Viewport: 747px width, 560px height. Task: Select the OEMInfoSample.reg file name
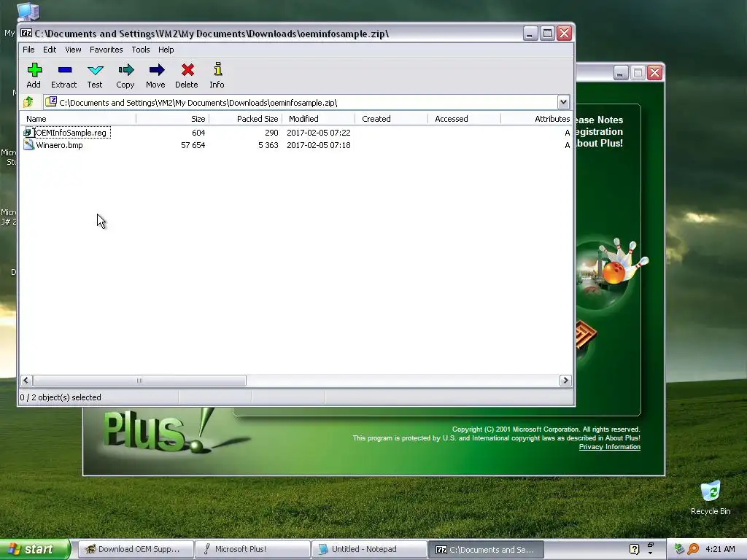pos(71,133)
